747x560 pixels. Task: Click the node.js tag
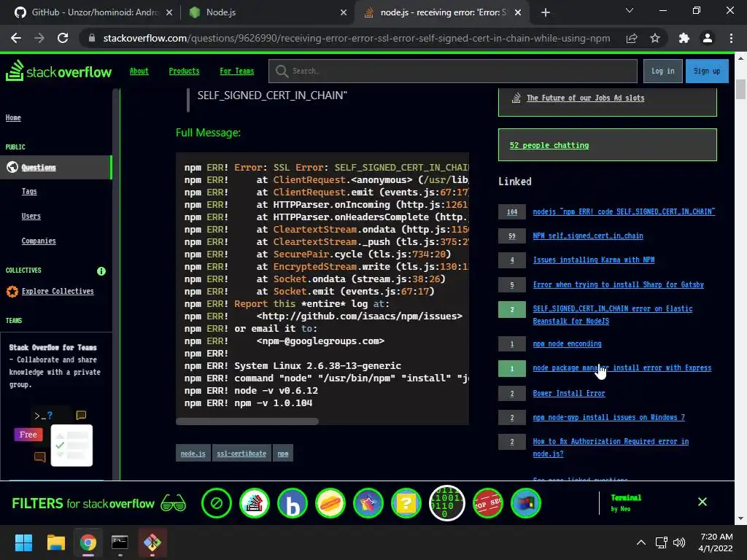[193, 454]
